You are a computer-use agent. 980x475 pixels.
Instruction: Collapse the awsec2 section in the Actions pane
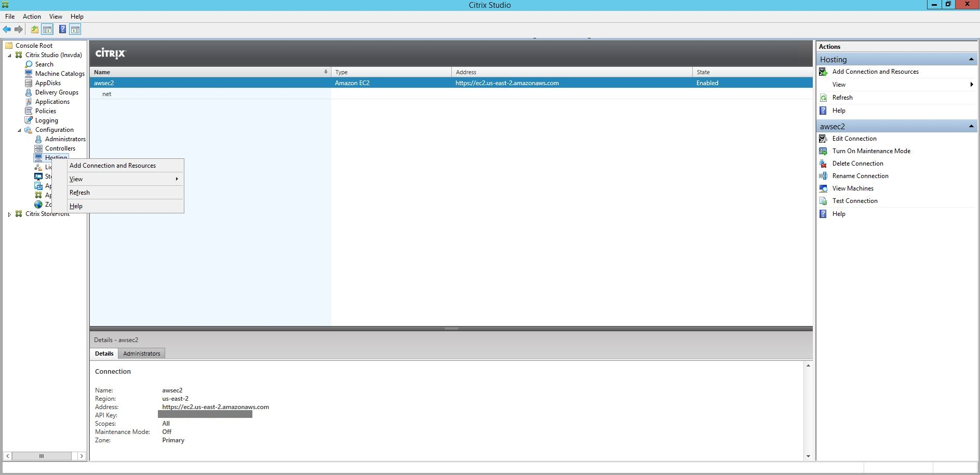pyautogui.click(x=971, y=127)
